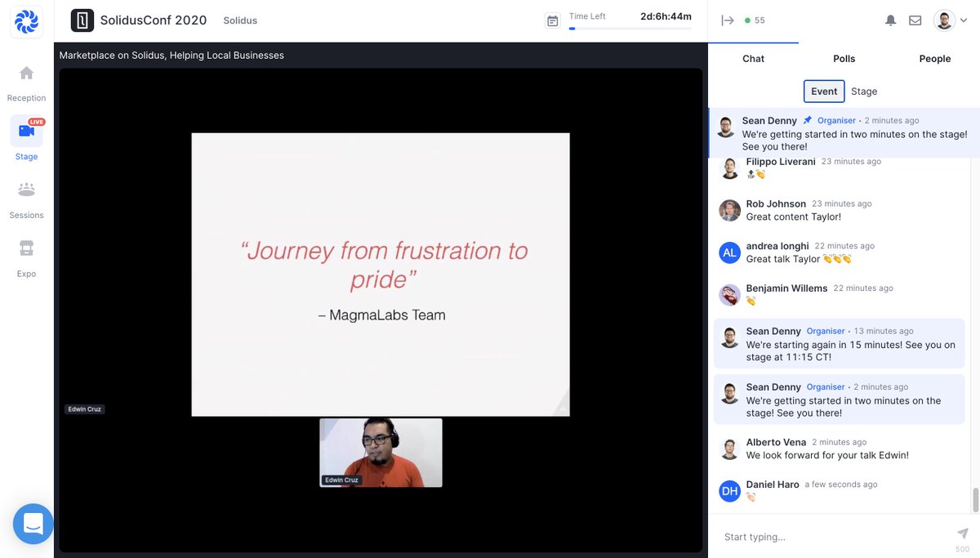
Task: Click 'We look forward for your talk Edwin!'
Action: tap(827, 456)
